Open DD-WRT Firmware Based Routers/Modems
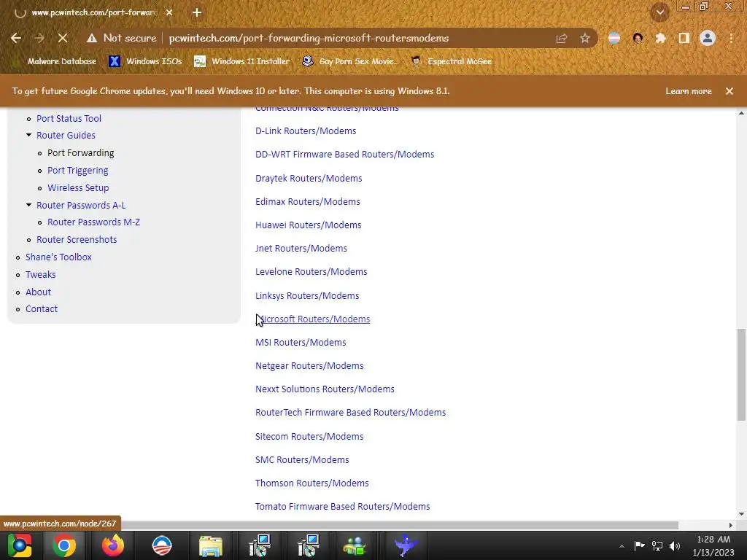Screen dimensions: 747x560 point(344,155)
